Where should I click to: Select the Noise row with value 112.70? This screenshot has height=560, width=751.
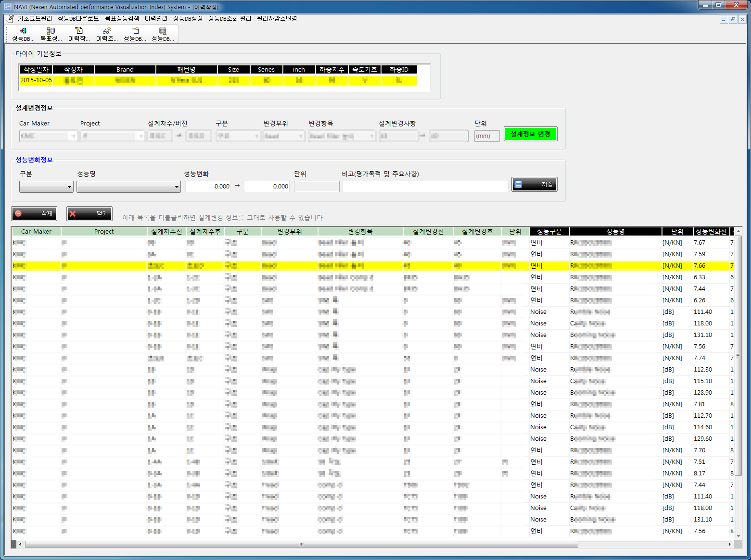click(x=373, y=416)
